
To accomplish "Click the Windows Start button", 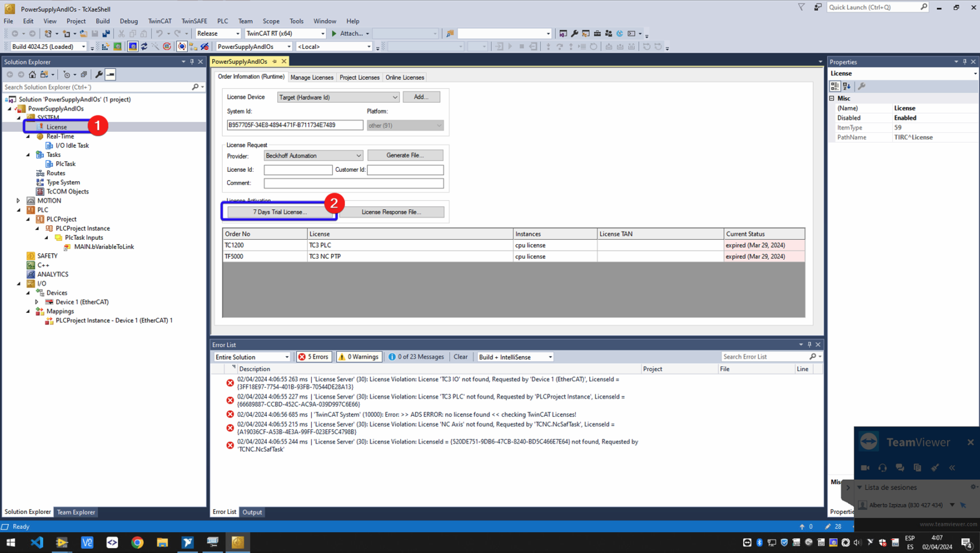I will (x=11, y=542).
